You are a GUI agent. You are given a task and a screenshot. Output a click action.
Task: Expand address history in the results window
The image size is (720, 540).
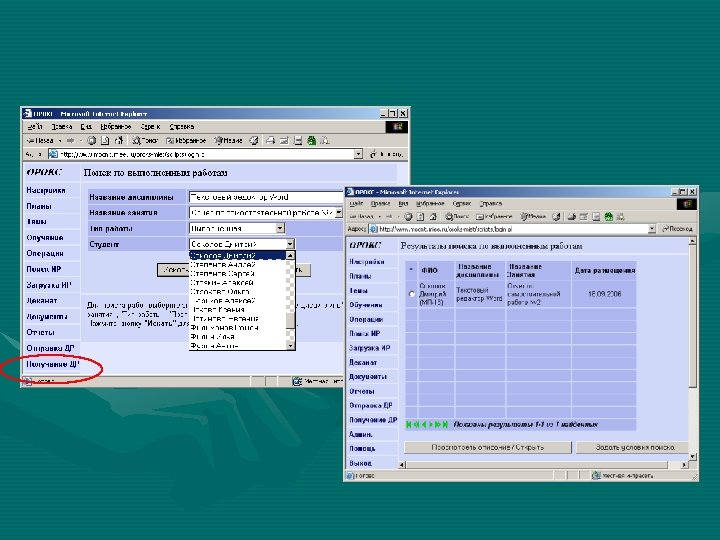pos(652,229)
